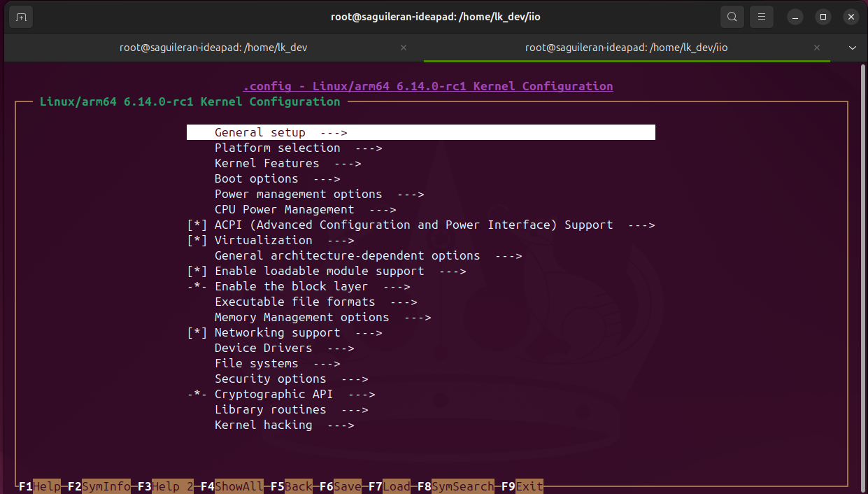Close the /home/lk_dev terminal tab
Image resolution: width=868 pixels, height=494 pixels.
(x=404, y=48)
